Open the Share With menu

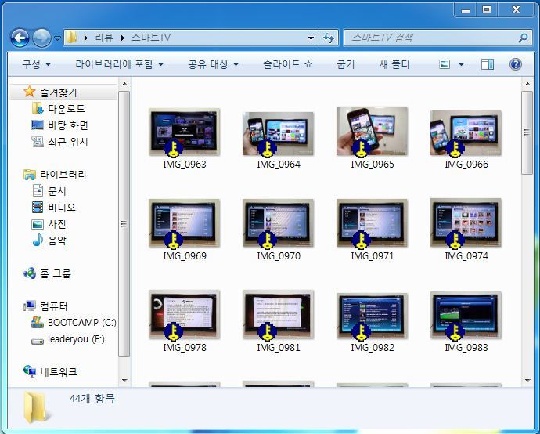[x=213, y=64]
